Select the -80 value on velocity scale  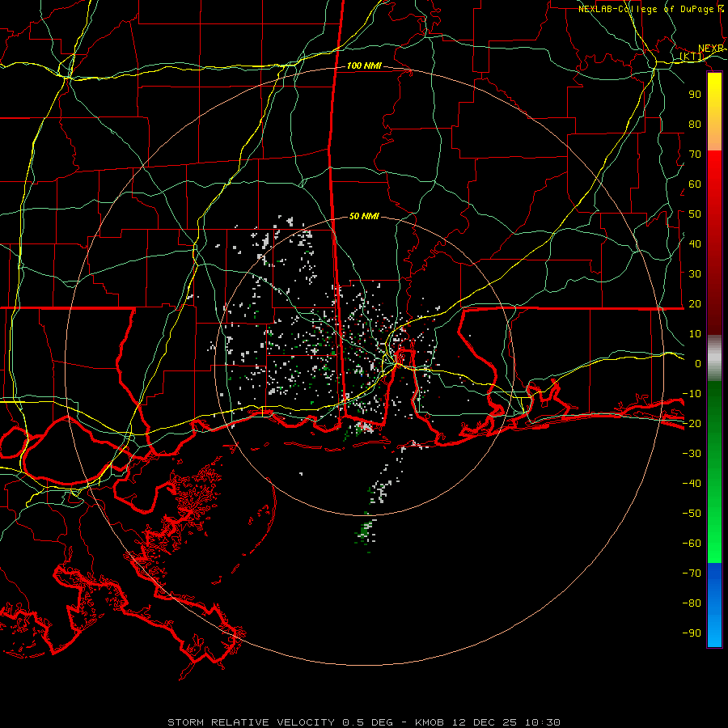[692, 603]
